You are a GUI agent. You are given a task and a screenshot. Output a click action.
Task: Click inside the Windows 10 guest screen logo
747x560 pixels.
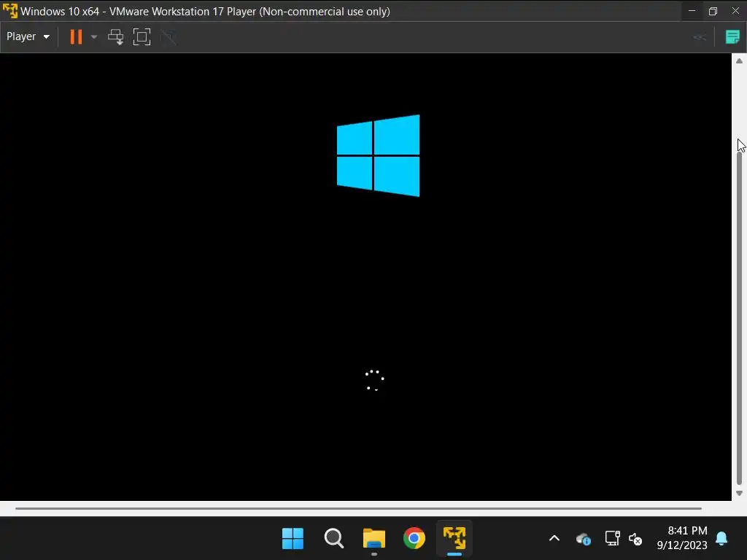(x=379, y=155)
